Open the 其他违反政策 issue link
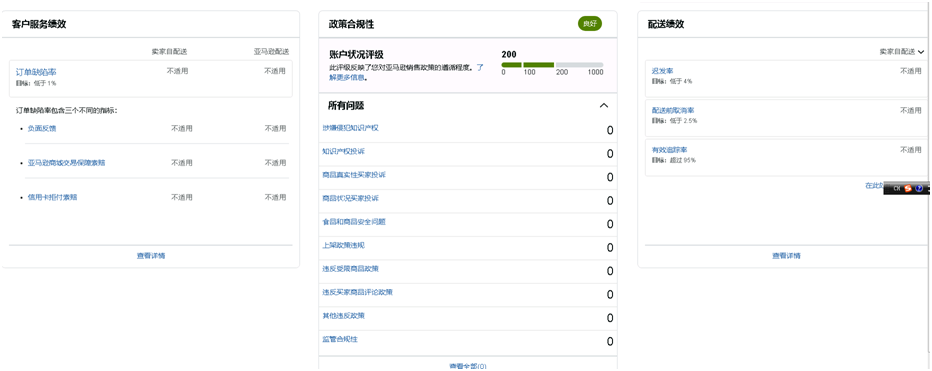Image resolution: width=932 pixels, height=371 pixels. pyautogui.click(x=344, y=316)
